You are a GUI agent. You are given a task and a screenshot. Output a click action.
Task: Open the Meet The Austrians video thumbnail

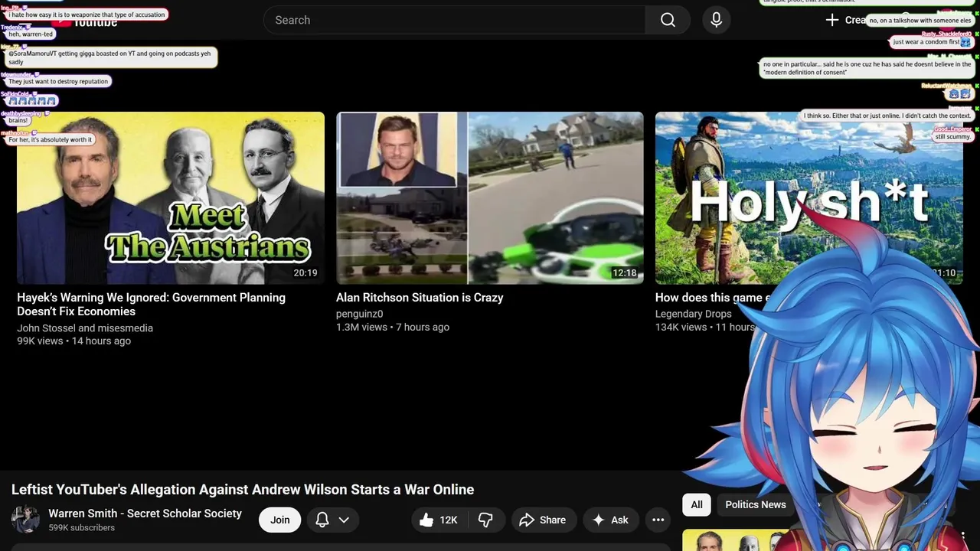coord(171,198)
